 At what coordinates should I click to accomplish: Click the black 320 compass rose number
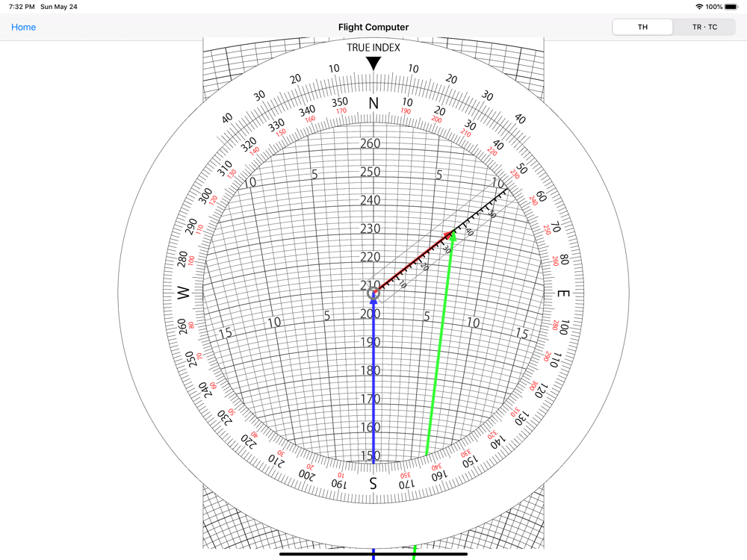click(x=248, y=145)
